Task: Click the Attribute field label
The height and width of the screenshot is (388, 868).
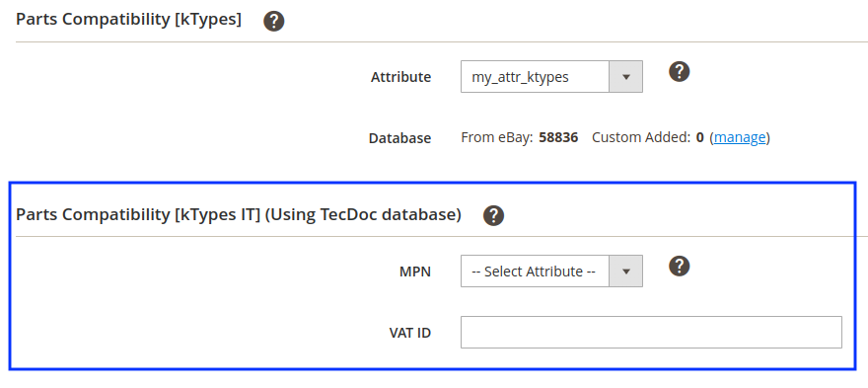Action: tap(400, 77)
